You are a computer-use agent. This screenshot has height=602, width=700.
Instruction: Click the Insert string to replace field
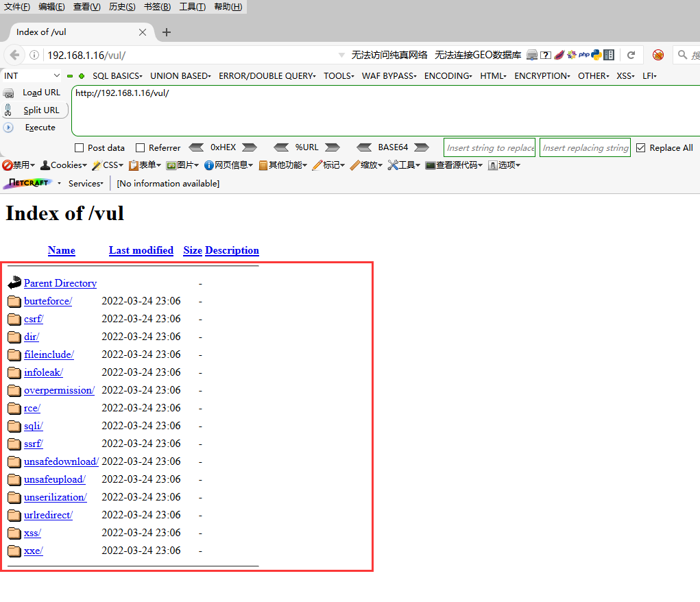(490, 147)
